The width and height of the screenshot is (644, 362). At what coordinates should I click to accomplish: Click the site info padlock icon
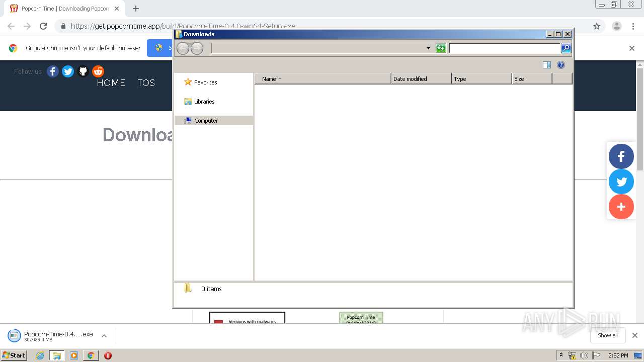pos(63,26)
